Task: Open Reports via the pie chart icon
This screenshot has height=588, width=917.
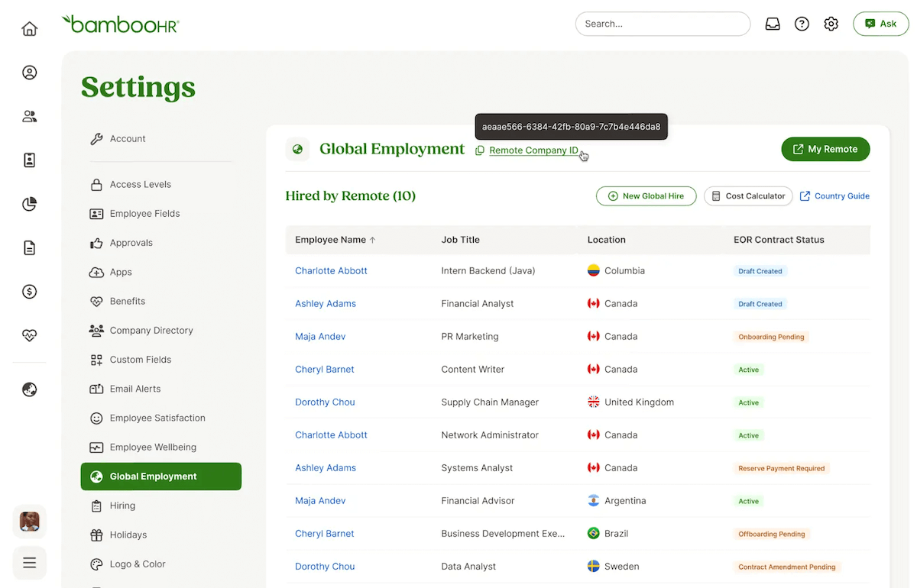Action: pyautogui.click(x=29, y=204)
